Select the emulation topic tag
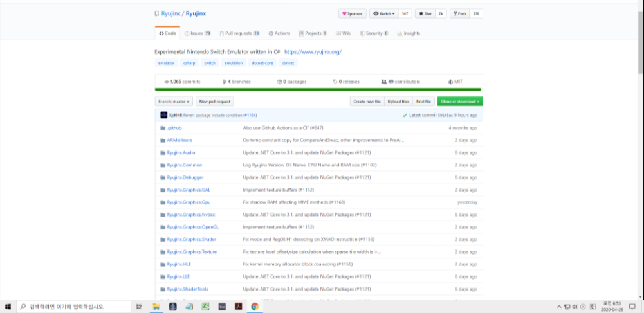The width and height of the screenshot is (644, 313). (234, 63)
